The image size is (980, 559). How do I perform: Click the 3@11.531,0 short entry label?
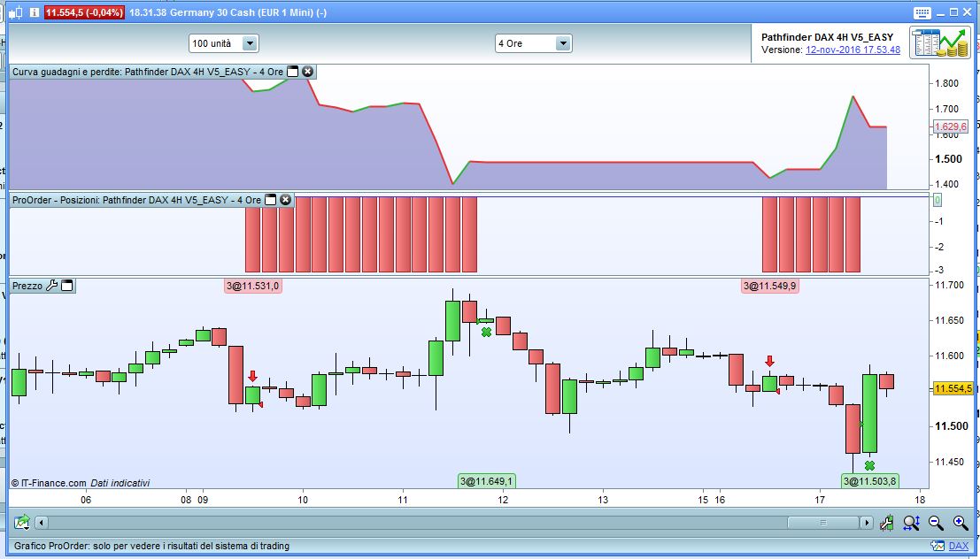click(x=253, y=286)
